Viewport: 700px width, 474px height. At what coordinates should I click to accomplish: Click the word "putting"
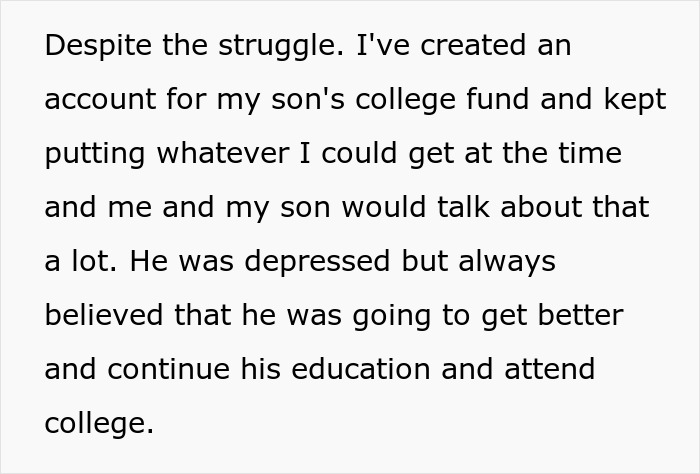click(94, 155)
